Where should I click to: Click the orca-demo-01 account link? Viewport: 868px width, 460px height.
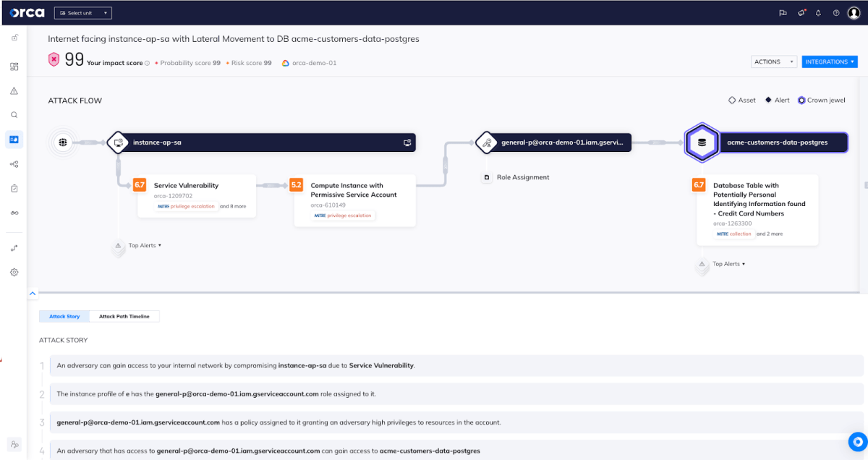309,63
